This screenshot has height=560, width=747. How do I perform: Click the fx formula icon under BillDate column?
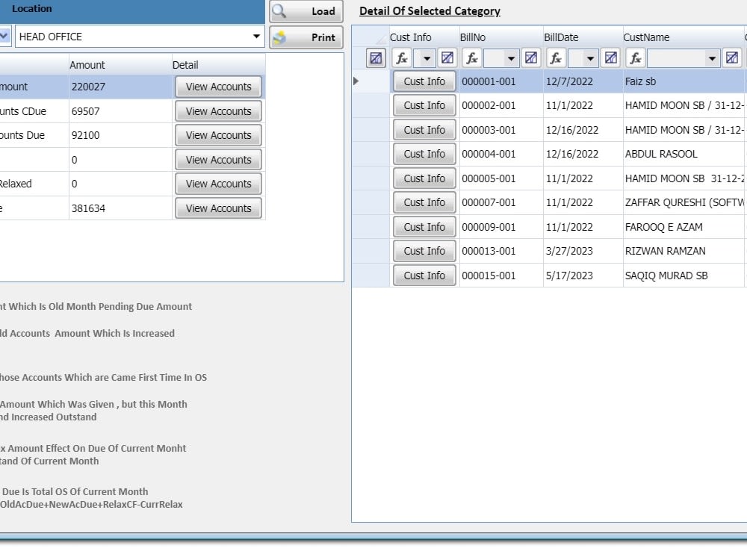pos(556,58)
